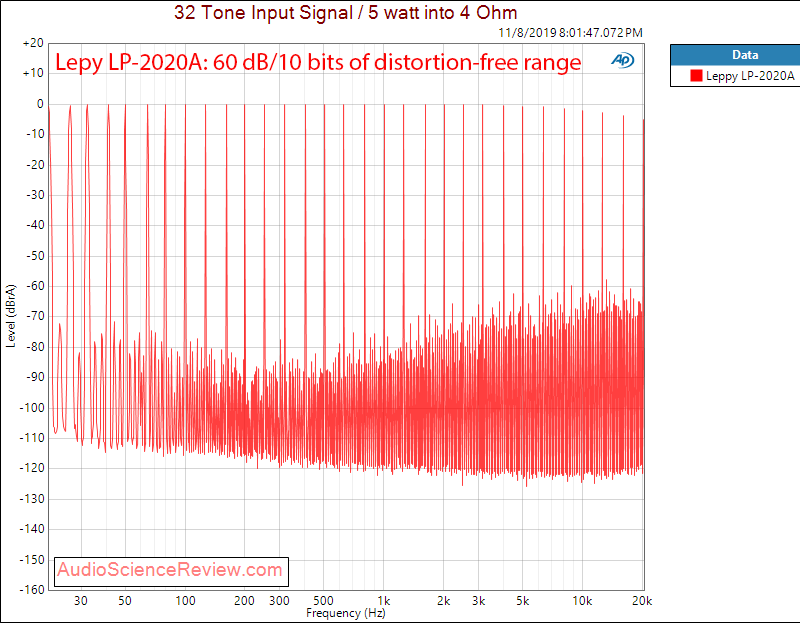800x623 pixels.
Task: Click the 10k frequency axis label
Action: point(582,601)
